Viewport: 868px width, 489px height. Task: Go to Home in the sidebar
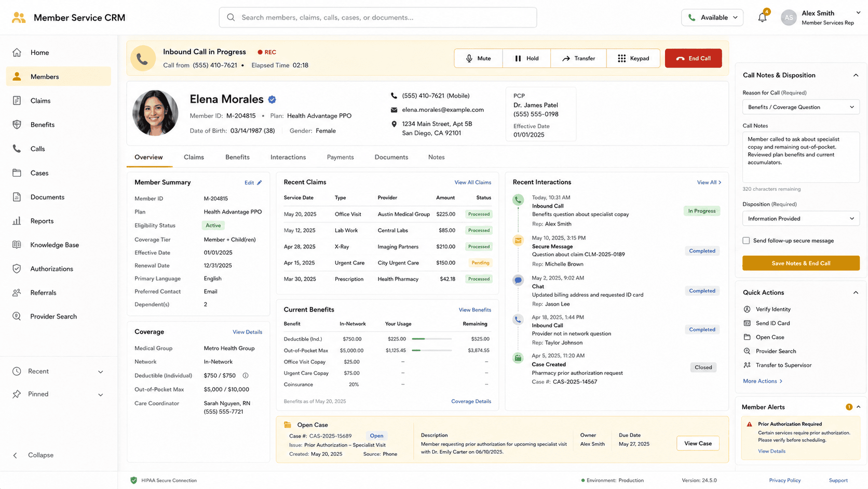(58, 52)
